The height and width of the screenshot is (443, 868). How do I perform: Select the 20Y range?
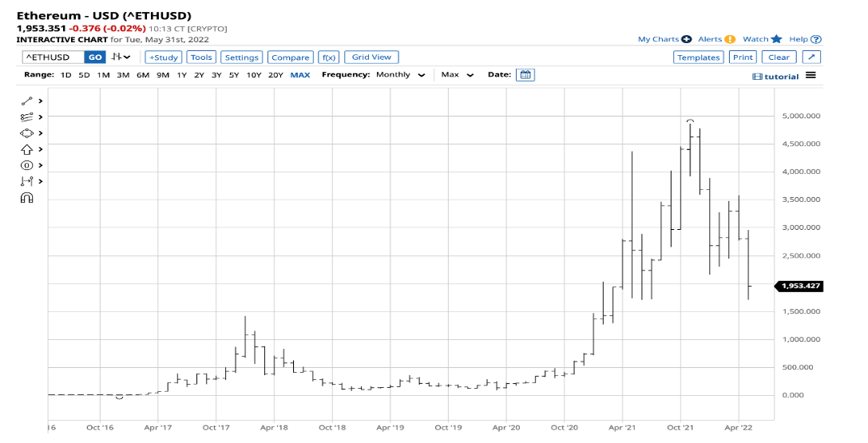(275, 75)
